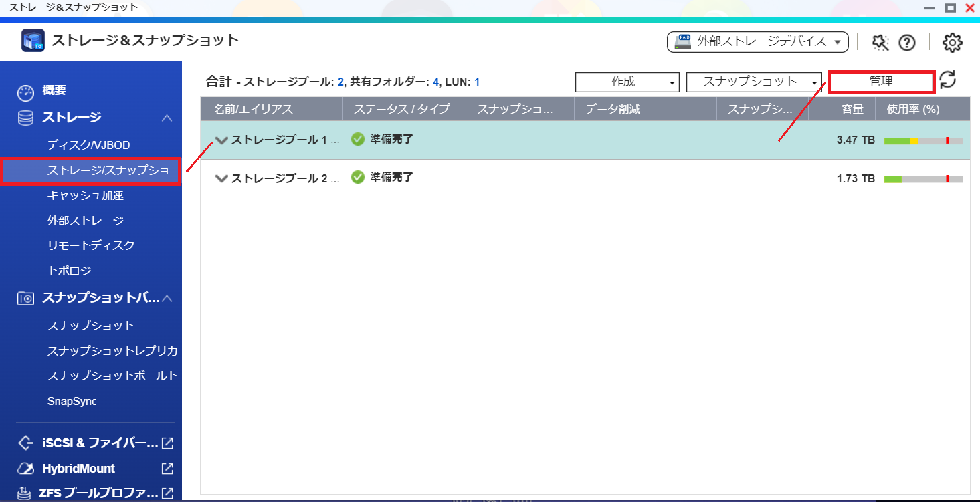
Task: Open SnapSync in the sidebar
Action: coord(72,401)
